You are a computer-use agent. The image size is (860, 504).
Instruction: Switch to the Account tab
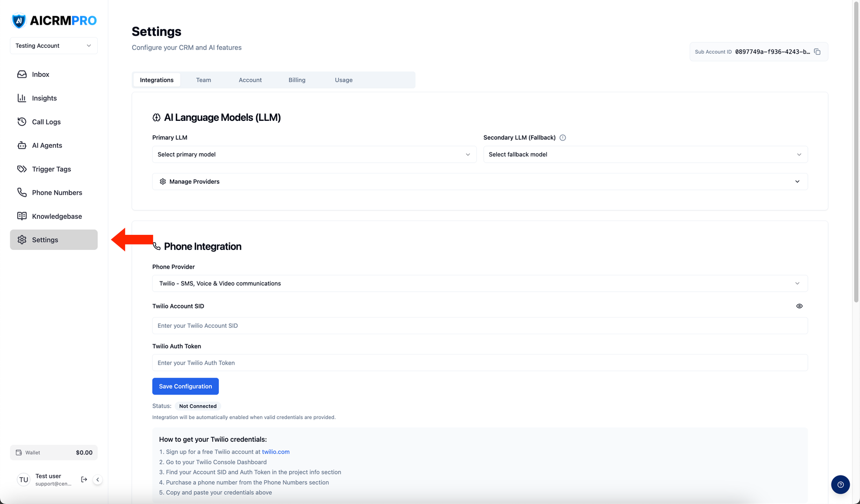coord(250,80)
